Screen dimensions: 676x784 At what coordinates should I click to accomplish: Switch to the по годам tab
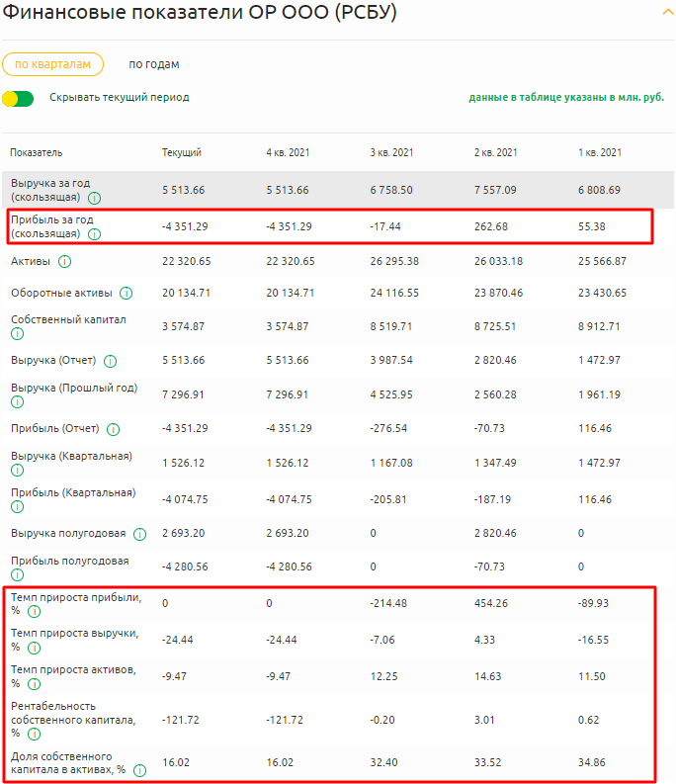click(x=154, y=64)
